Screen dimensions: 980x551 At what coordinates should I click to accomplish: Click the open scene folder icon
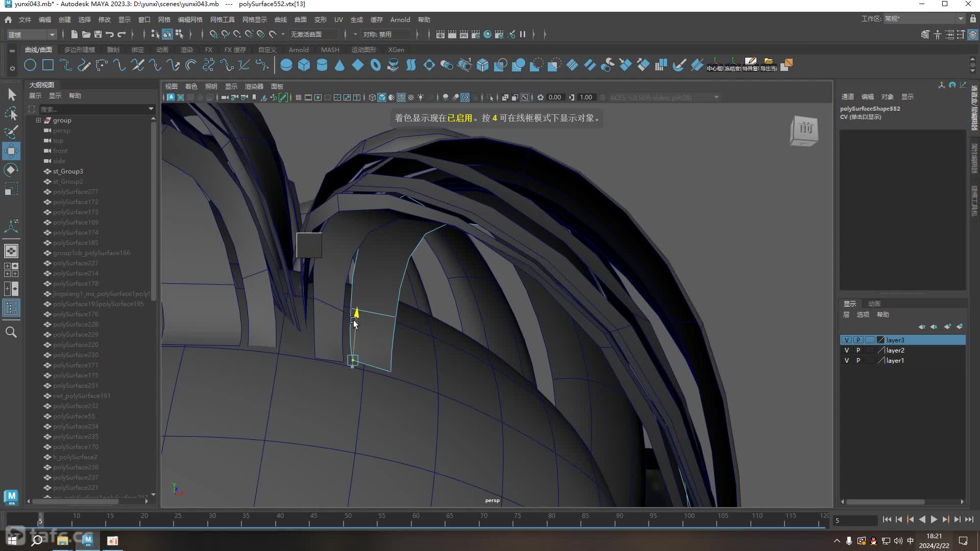[86, 34]
